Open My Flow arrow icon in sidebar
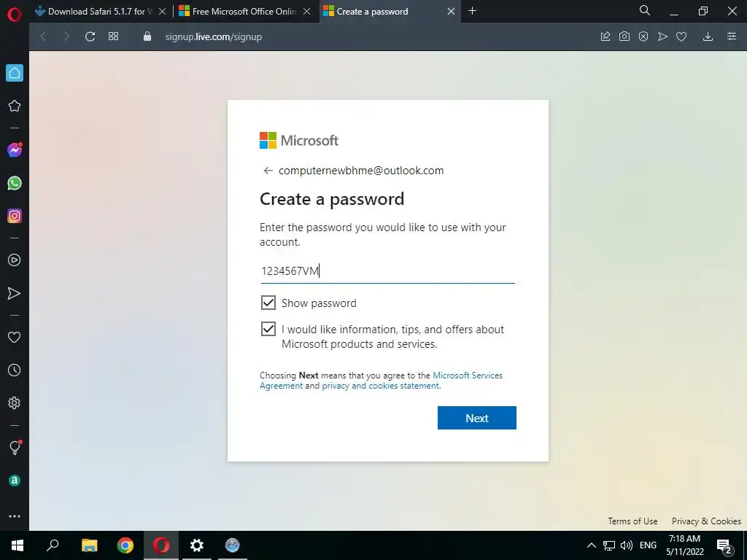 15,293
